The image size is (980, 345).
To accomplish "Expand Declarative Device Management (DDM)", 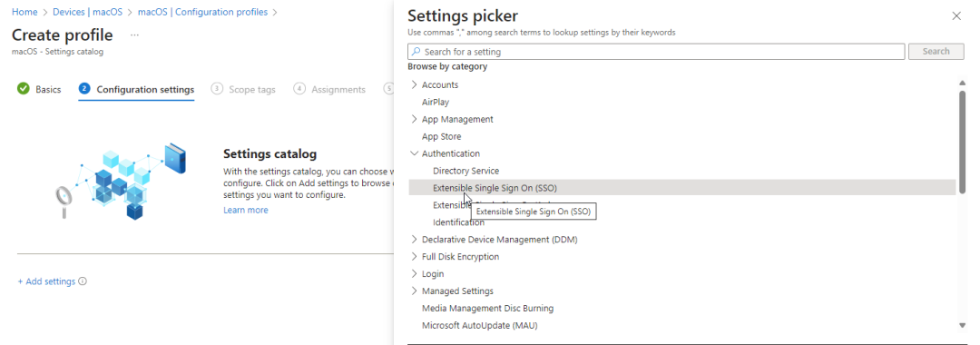I will coord(415,240).
